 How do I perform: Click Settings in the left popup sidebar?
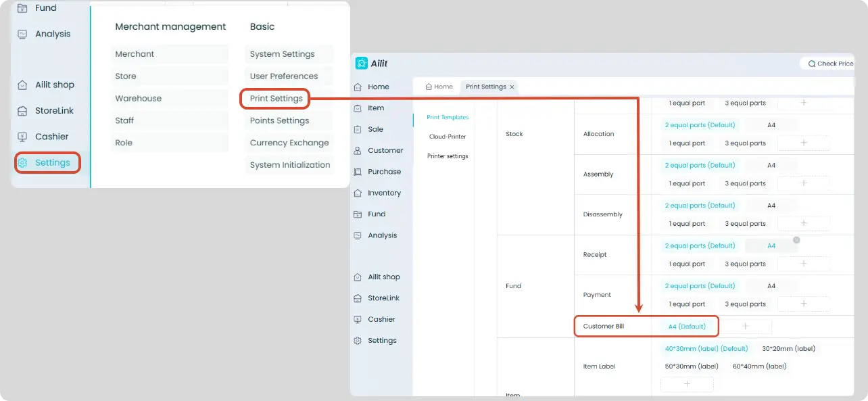[x=47, y=162]
